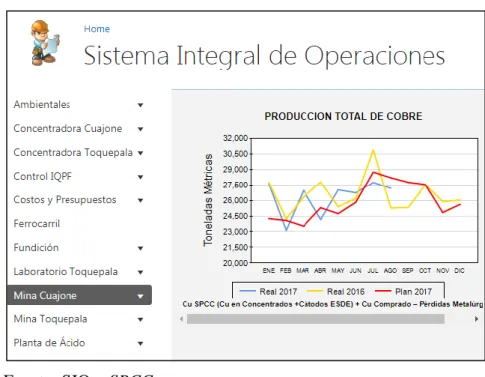Viewport: 485px width, 377px height.
Task: Click the JUL month label on chart
Action: tap(373, 271)
